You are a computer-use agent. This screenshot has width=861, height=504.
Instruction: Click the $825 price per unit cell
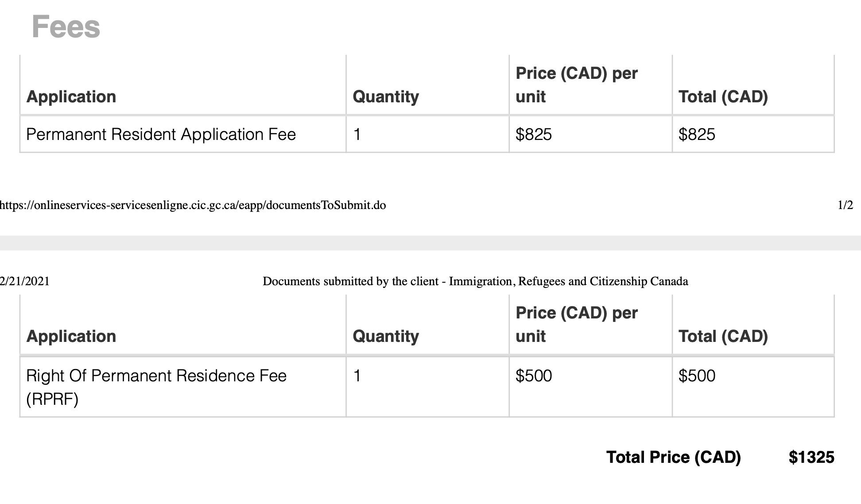click(x=534, y=134)
